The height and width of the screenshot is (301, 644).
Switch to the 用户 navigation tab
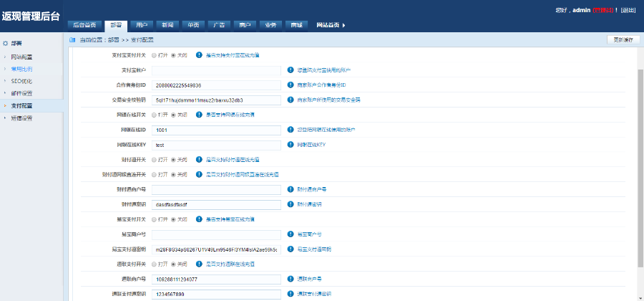pyautogui.click(x=142, y=25)
